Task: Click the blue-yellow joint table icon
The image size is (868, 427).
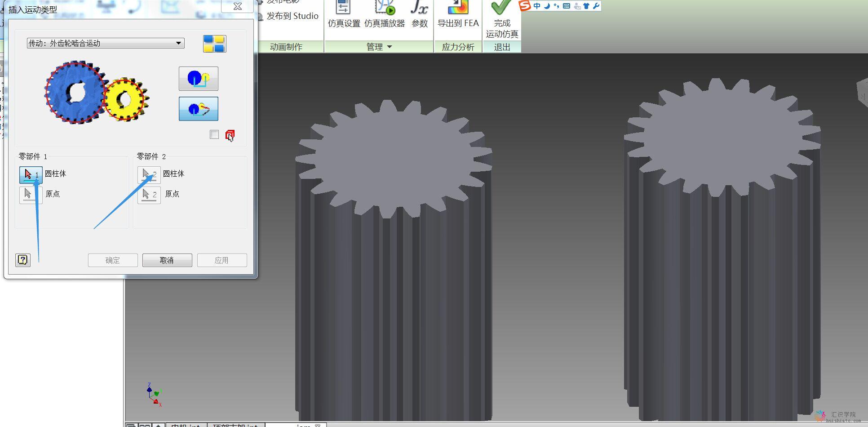Action: pyautogui.click(x=214, y=44)
